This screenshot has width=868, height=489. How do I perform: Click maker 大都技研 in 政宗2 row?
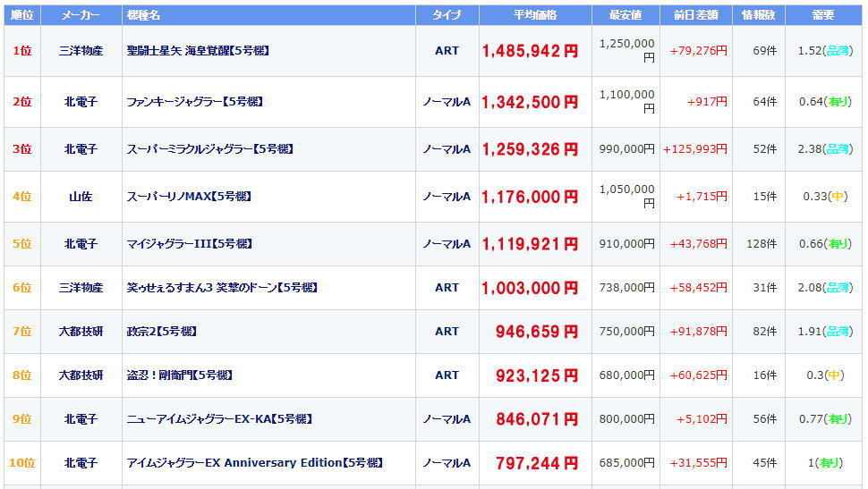(81, 332)
